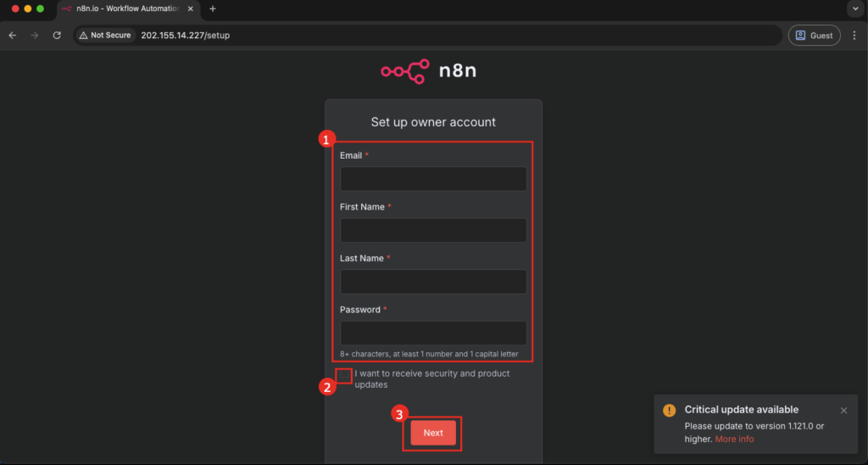Click the n8n logo
This screenshot has width=868, height=465.
point(428,71)
